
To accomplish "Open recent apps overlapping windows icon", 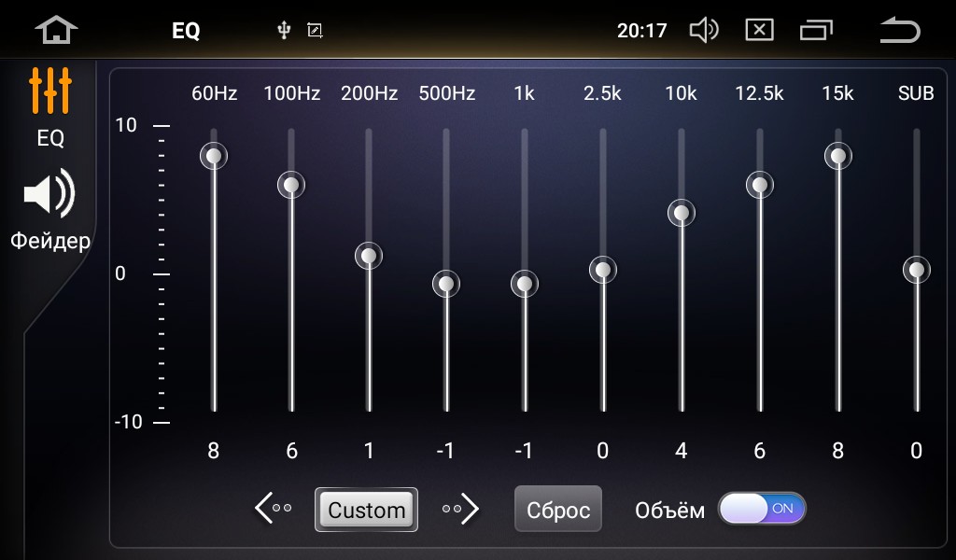I will tap(816, 30).
